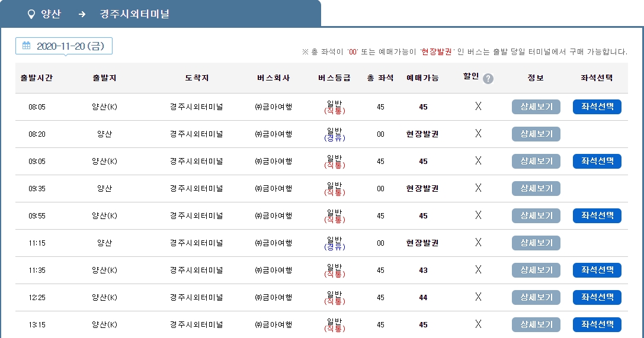Click 상세보기 for the 11:35 bus
This screenshot has height=338, width=644.
536,270
